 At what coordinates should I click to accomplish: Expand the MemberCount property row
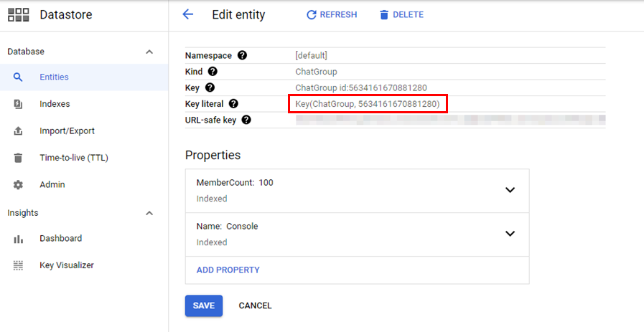click(x=510, y=190)
